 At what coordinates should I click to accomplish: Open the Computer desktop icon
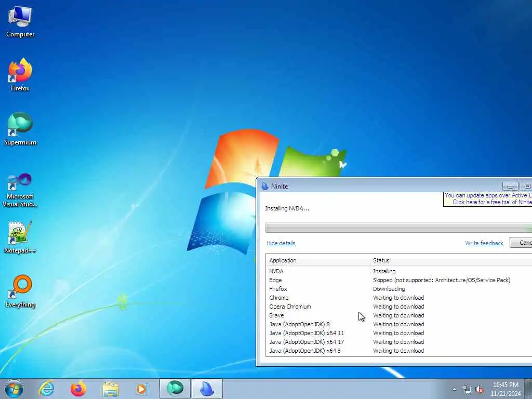[20, 22]
